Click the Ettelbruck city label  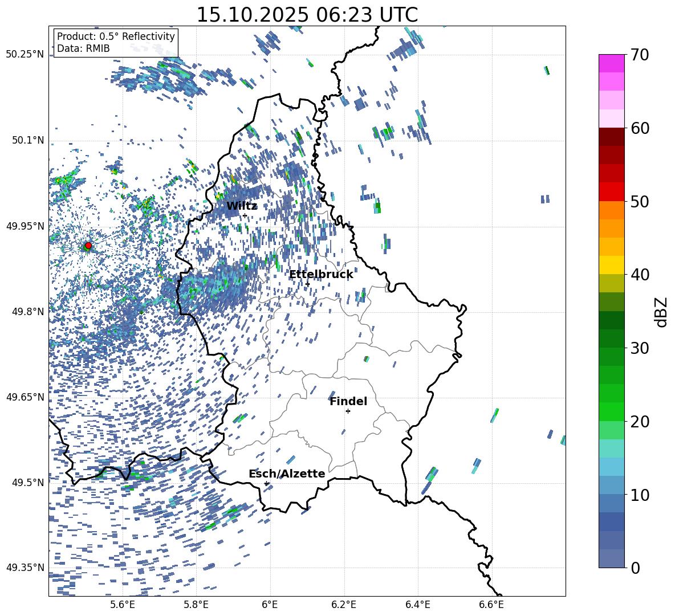point(321,275)
